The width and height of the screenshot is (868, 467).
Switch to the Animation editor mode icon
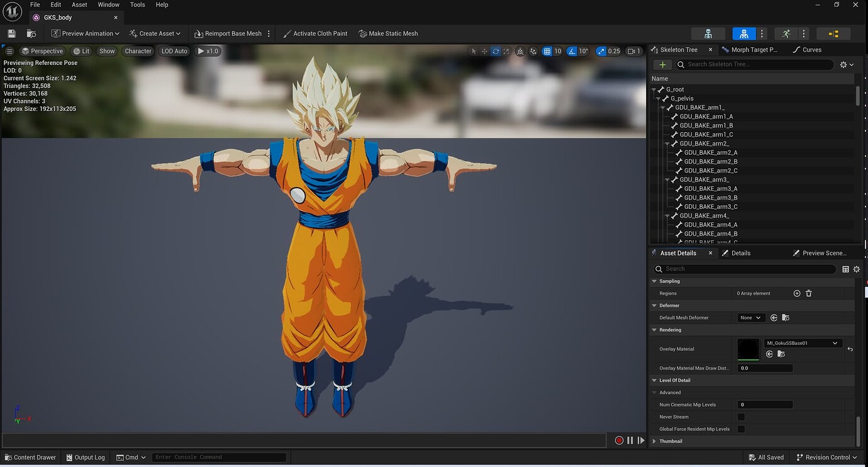click(786, 33)
